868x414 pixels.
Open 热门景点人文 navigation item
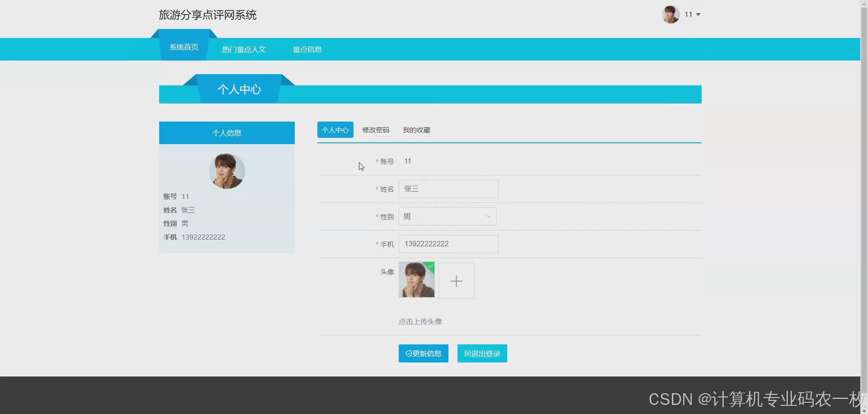[244, 49]
